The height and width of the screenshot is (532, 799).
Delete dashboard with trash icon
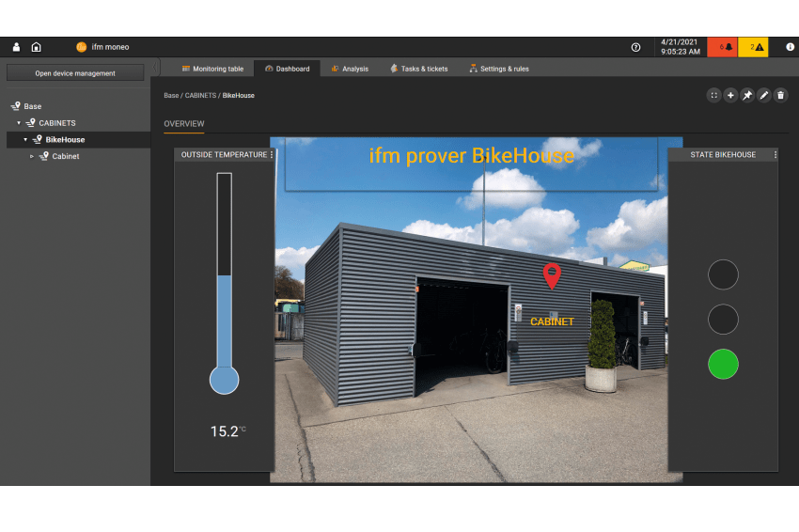[x=780, y=95]
